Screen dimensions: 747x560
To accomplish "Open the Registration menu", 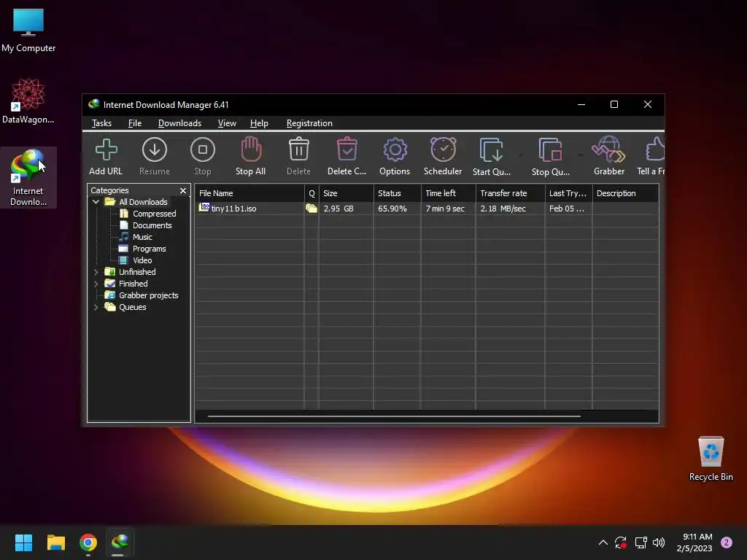I will pos(309,123).
